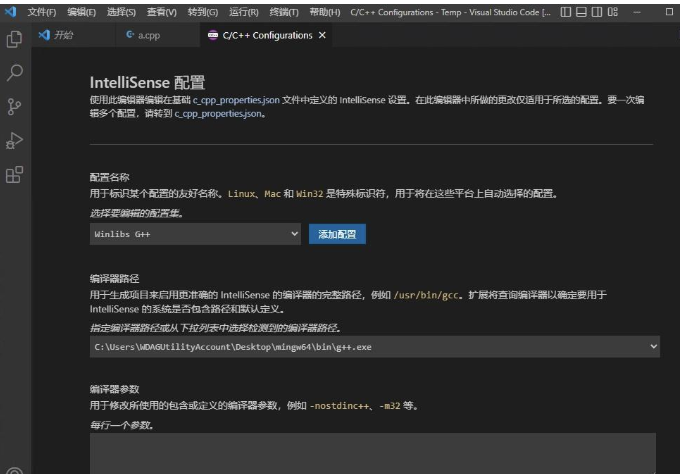680x474 pixels.
Task: Open the Explorer view in activity bar
Action: pos(14,39)
